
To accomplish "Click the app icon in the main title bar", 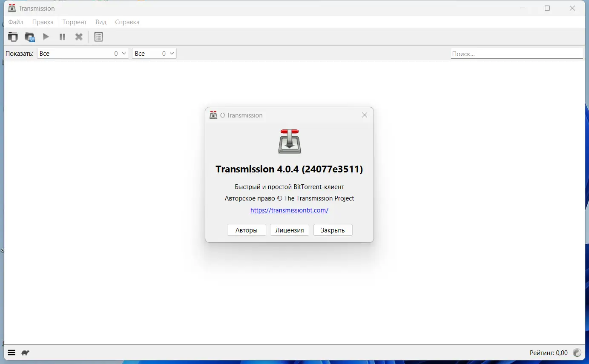I will 12,8.
